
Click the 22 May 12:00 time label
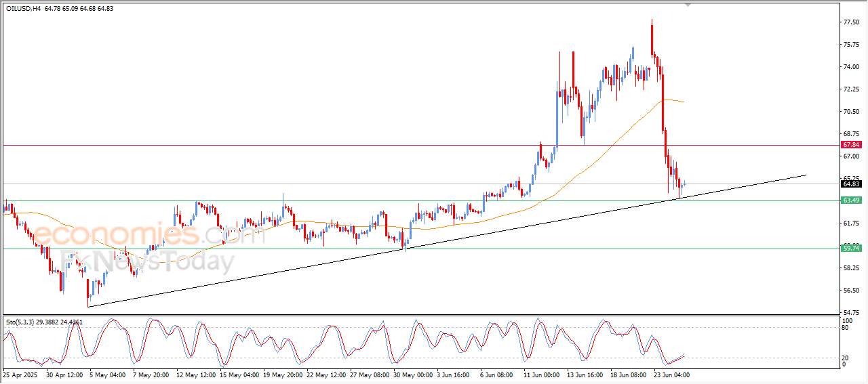[x=326, y=374]
